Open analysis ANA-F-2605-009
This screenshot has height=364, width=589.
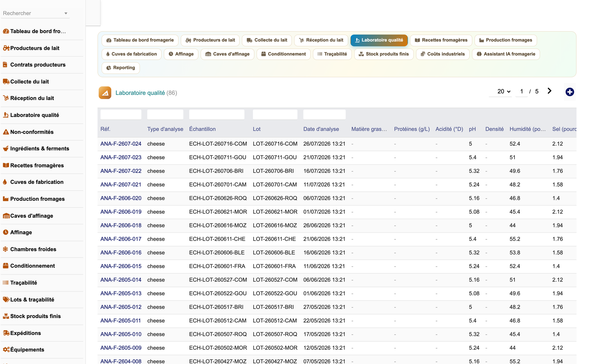click(x=121, y=348)
